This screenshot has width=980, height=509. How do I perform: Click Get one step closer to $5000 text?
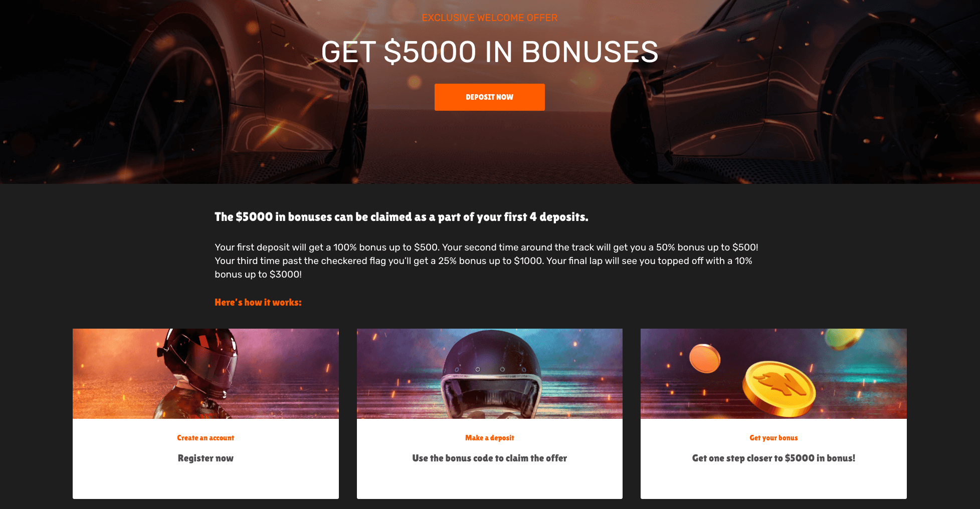point(773,458)
